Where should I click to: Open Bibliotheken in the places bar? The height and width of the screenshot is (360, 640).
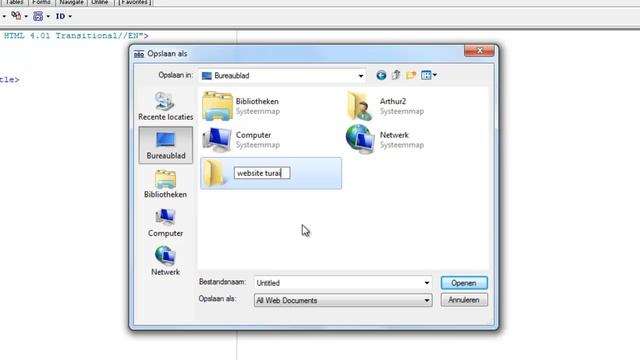click(165, 184)
